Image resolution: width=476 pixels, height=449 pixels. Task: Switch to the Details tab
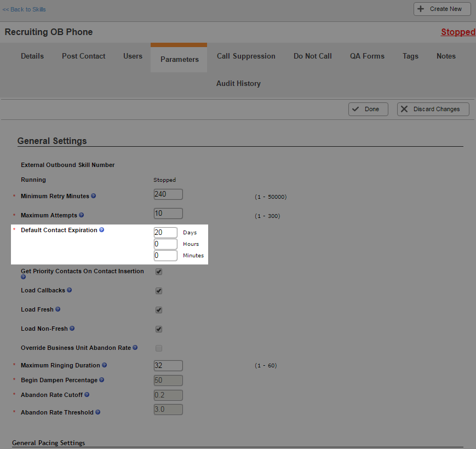(x=32, y=56)
